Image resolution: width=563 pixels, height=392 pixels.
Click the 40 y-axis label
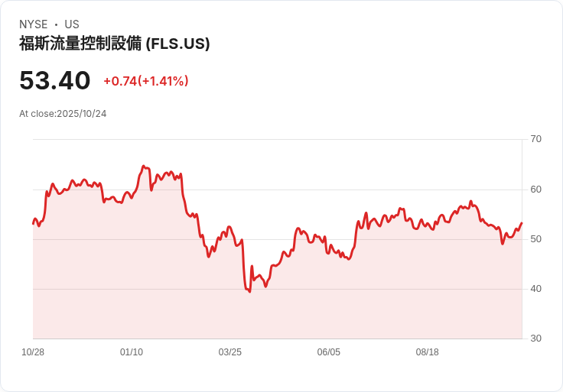[x=536, y=289]
